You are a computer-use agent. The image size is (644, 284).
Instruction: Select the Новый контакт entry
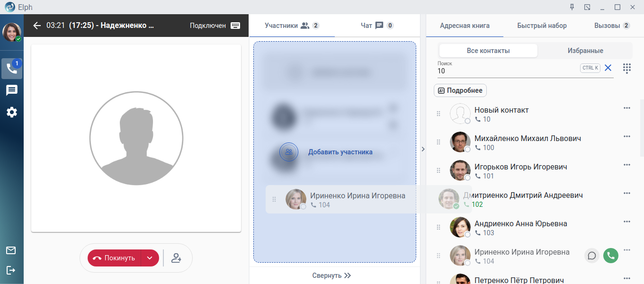pyautogui.click(x=501, y=110)
